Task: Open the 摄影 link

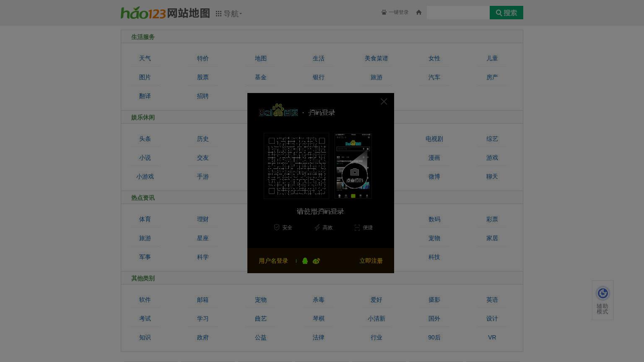Action: (x=434, y=300)
